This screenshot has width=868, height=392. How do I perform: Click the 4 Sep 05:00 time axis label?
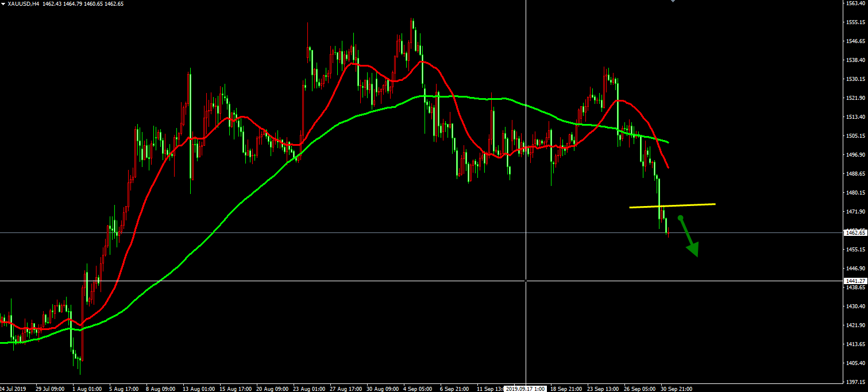click(418, 389)
